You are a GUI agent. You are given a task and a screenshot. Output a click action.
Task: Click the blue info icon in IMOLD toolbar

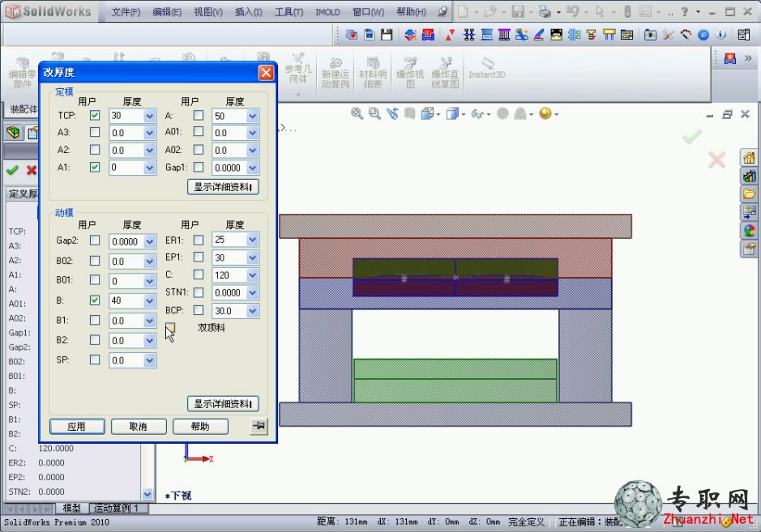pos(721,35)
